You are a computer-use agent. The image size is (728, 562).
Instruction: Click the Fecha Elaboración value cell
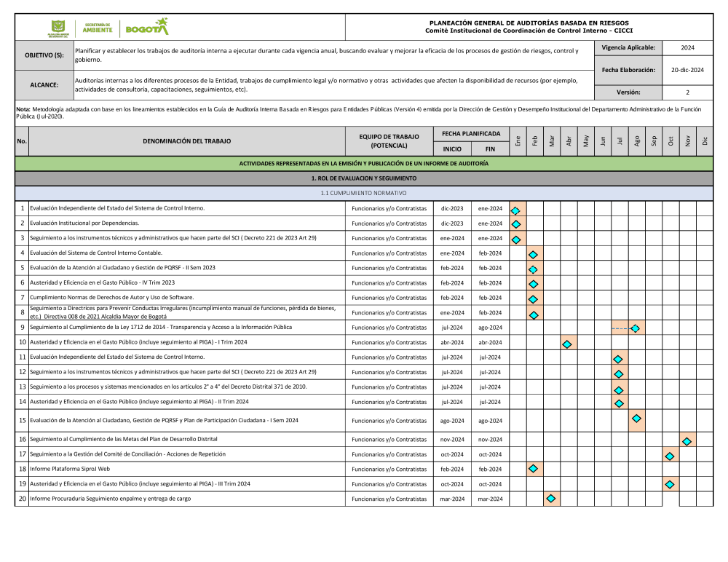pos(688,70)
